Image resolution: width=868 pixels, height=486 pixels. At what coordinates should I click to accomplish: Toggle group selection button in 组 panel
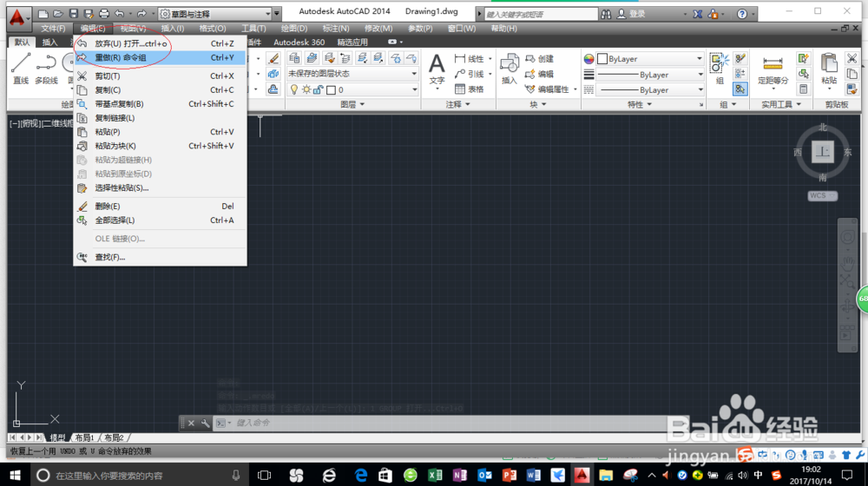click(x=740, y=89)
